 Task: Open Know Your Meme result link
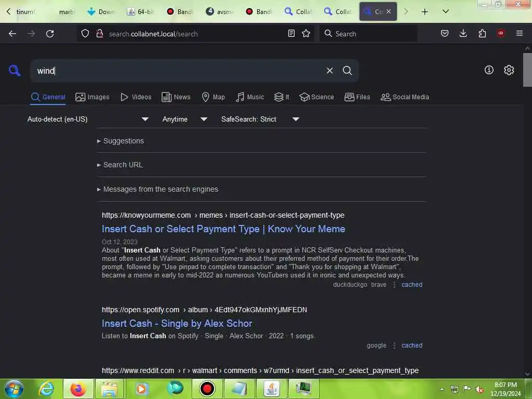223,229
